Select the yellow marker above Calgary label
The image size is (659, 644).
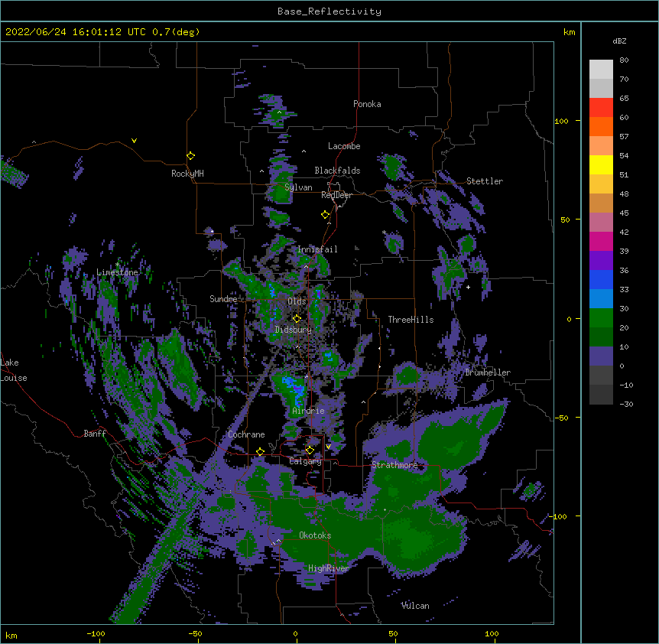click(310, 450)
